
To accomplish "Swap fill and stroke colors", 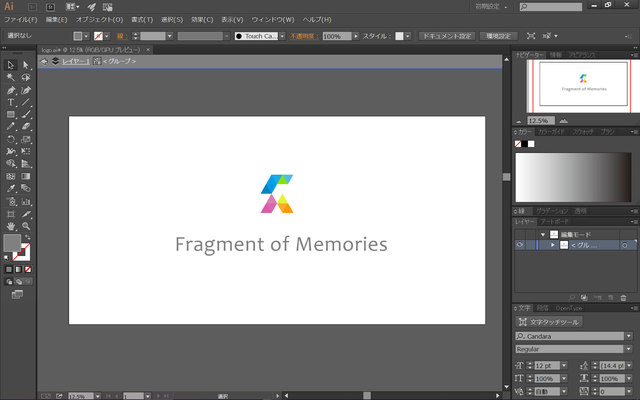I will click(28, 237).
